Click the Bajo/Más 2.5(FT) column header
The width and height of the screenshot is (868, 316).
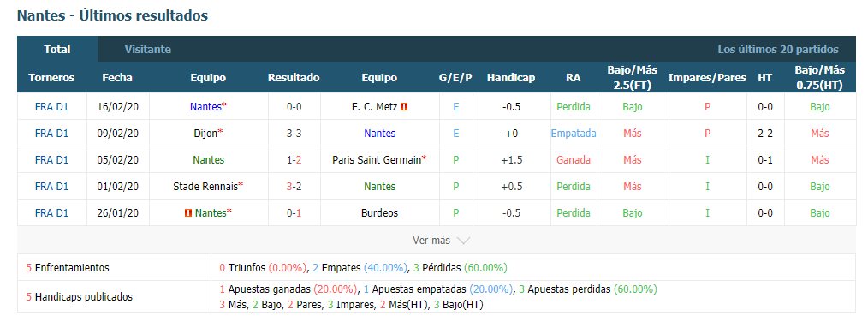click(x=633, y=78)
